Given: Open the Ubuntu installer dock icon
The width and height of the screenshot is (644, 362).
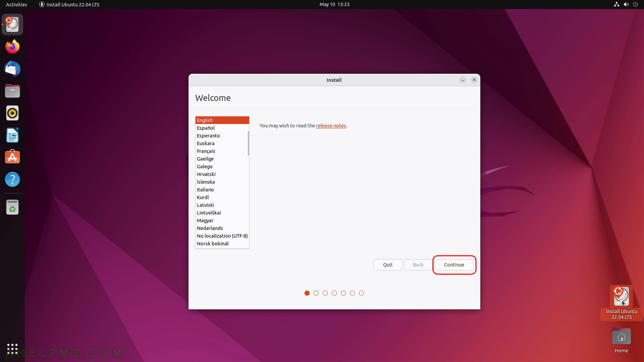Looking at the screenshot, I should (12, 24).
